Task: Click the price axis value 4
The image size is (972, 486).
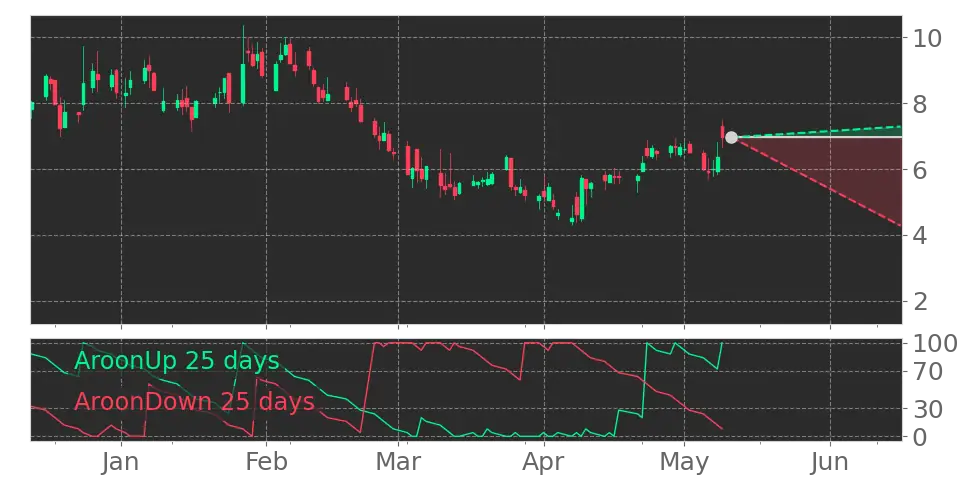Action: click(x=918, y=236)
